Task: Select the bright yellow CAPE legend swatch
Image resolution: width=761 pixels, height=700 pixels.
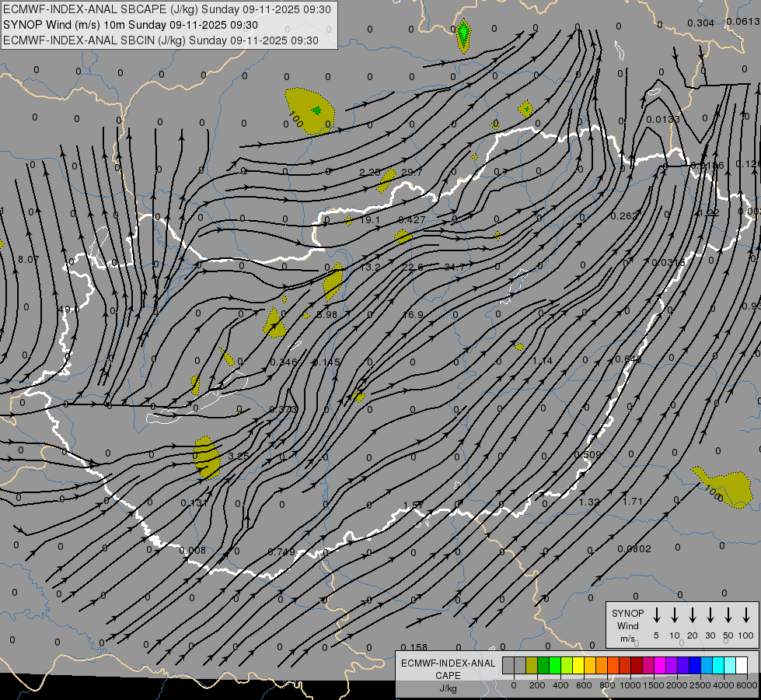Action: (578, 666)
